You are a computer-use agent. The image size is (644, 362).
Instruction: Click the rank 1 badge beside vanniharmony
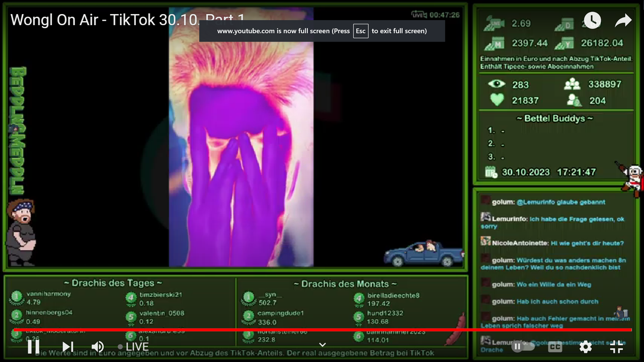[16, 298]
